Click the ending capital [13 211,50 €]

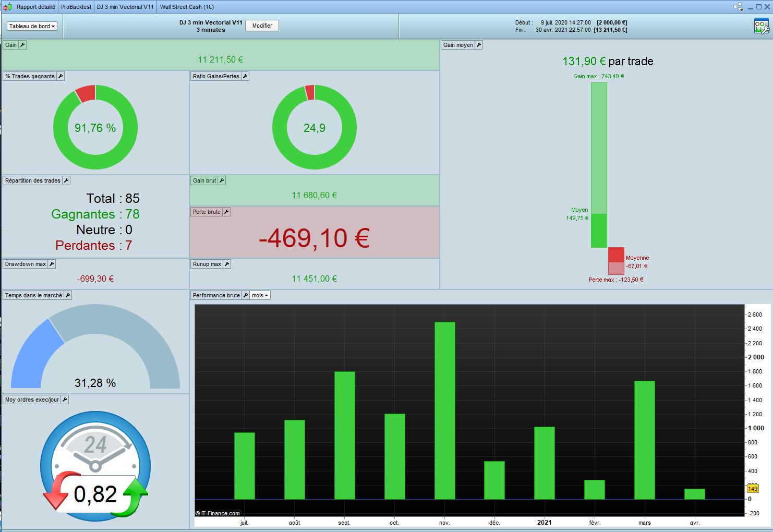pos(610,30)
